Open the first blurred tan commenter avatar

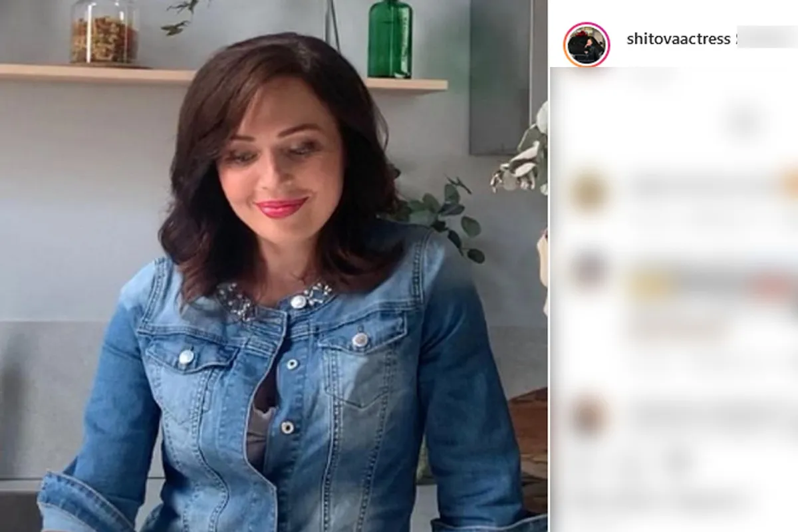tap(589, 192)
